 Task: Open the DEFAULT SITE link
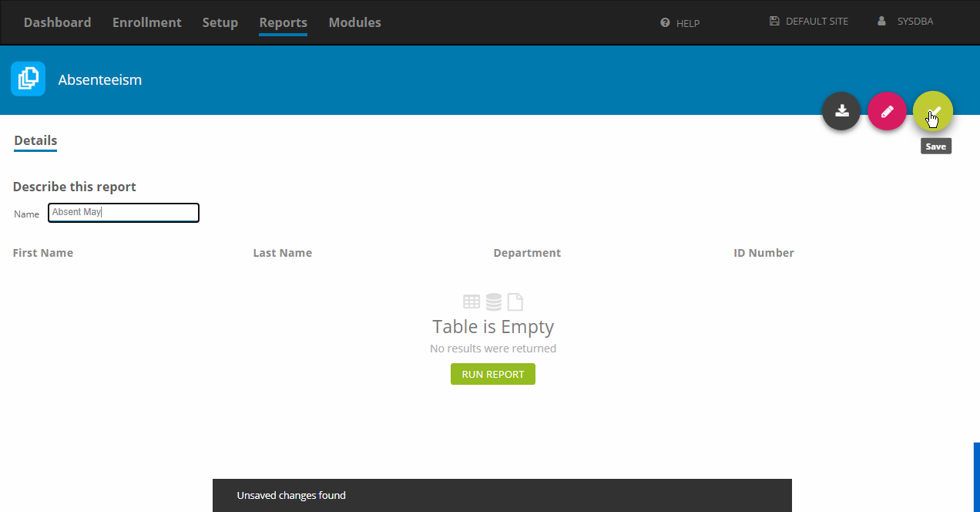[x=816, y=21]
